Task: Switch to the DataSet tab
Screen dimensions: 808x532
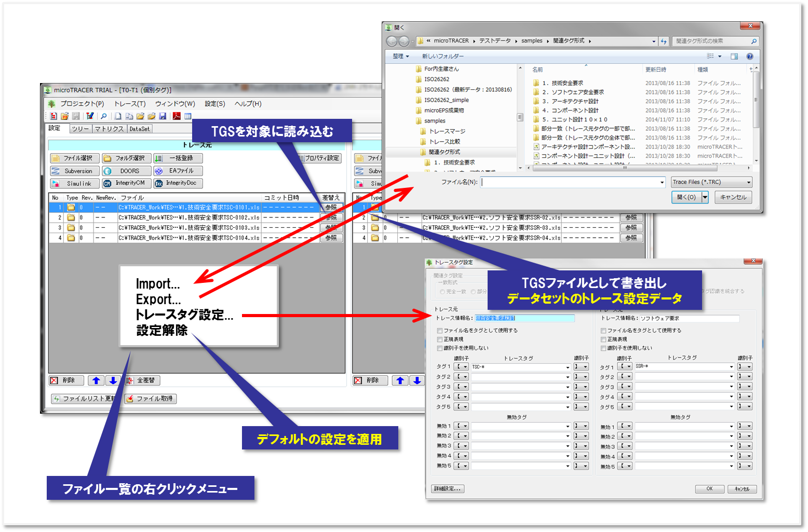Action: 139,129
